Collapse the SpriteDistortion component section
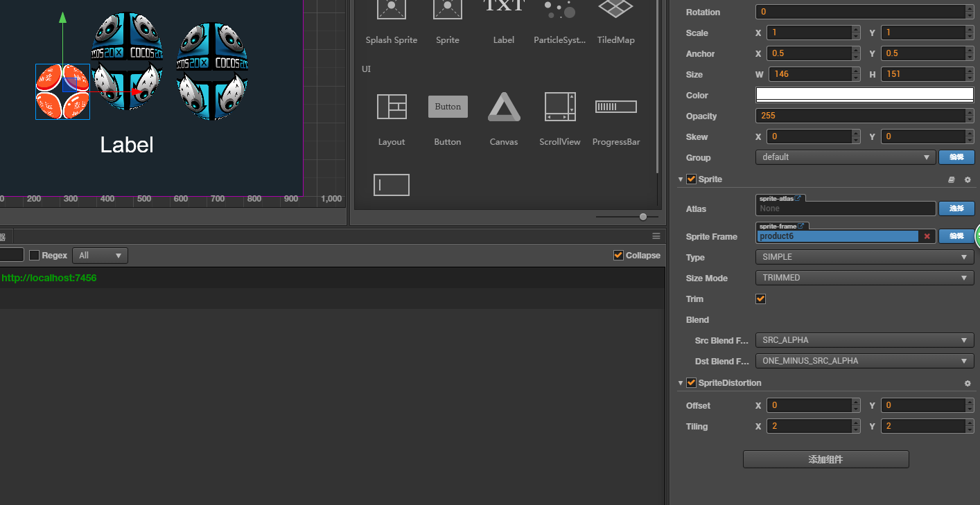Viewport: 980px width, 505px height. (x=681, y=383)
